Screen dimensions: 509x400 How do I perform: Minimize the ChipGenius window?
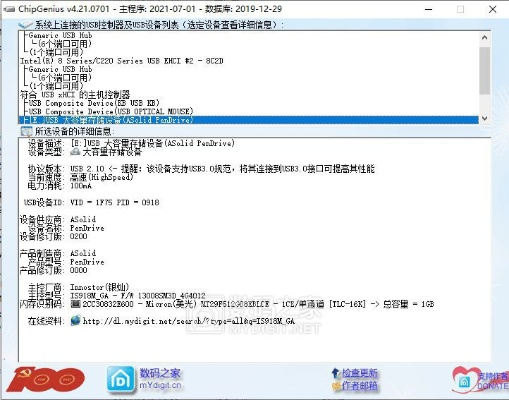(x=429, y=9)
